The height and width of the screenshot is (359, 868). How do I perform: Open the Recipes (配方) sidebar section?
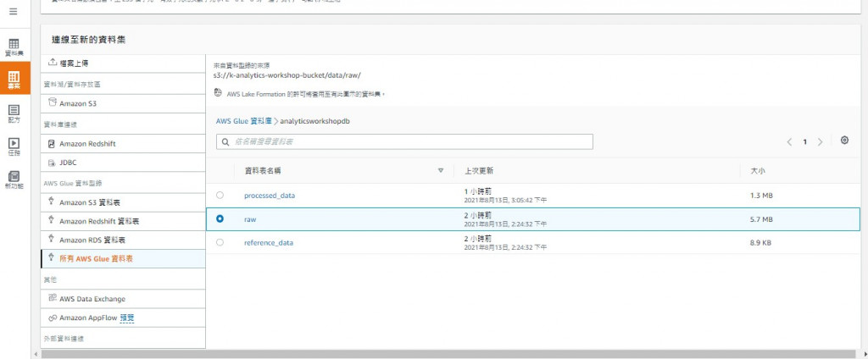tap(14, 114)
